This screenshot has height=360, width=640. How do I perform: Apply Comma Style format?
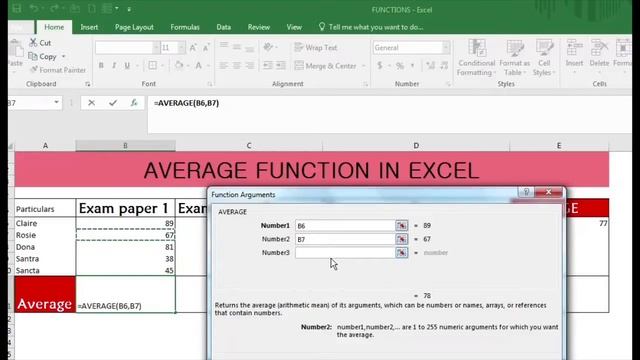[x=413, y=65]
